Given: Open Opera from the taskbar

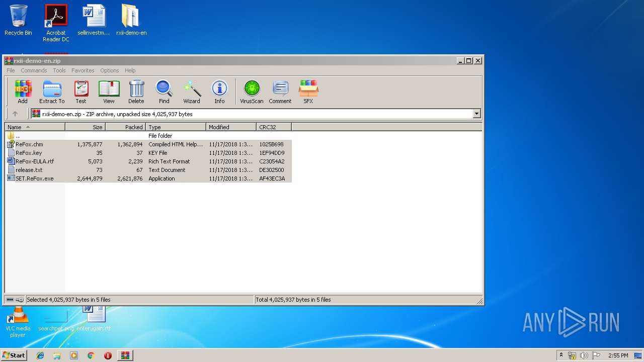Looking at the screenshot, I should point(108,355).
